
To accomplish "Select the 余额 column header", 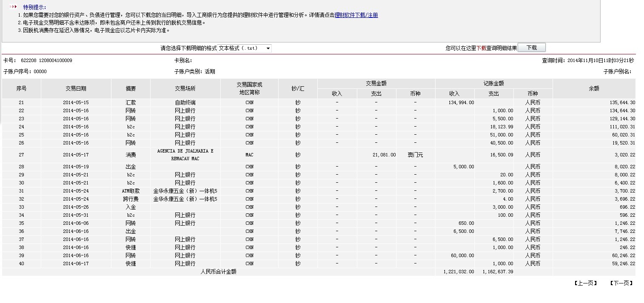I will (x=594, y=88).
